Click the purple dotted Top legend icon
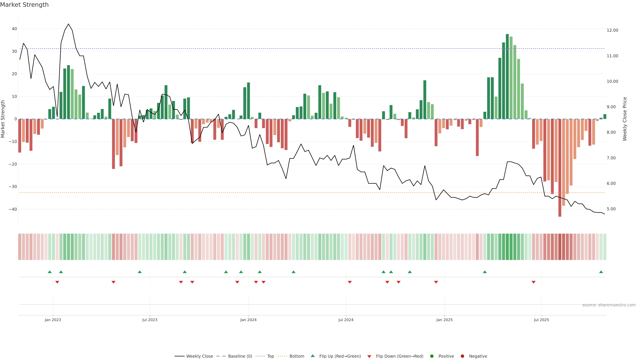The width and height of the screenshot is (644, 362). 260,356
